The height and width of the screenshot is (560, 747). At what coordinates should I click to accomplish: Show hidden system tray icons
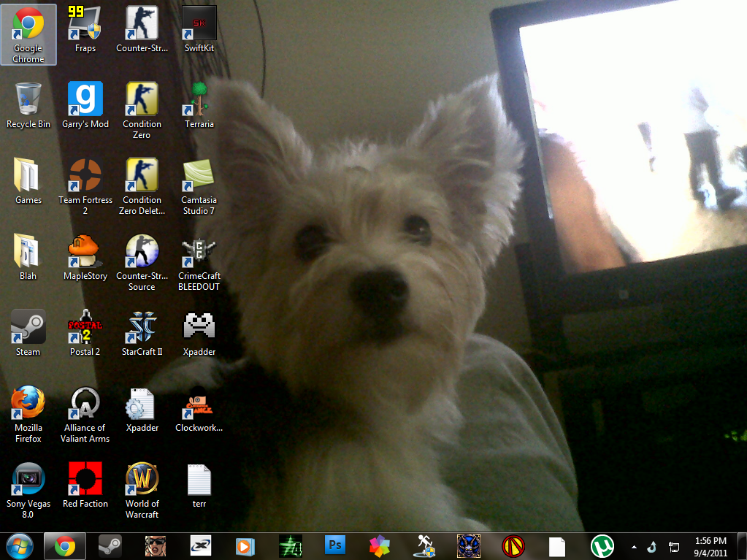[x=633, y=546]
